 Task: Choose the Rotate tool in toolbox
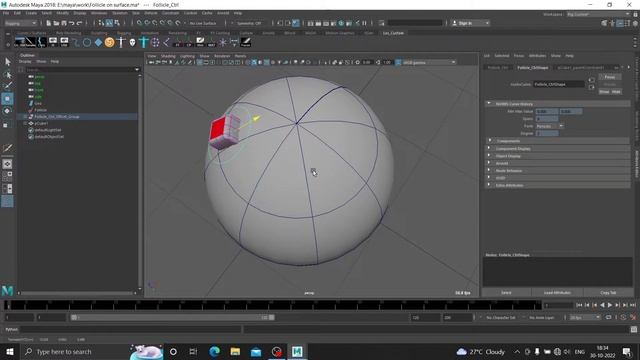click(7, 111)
